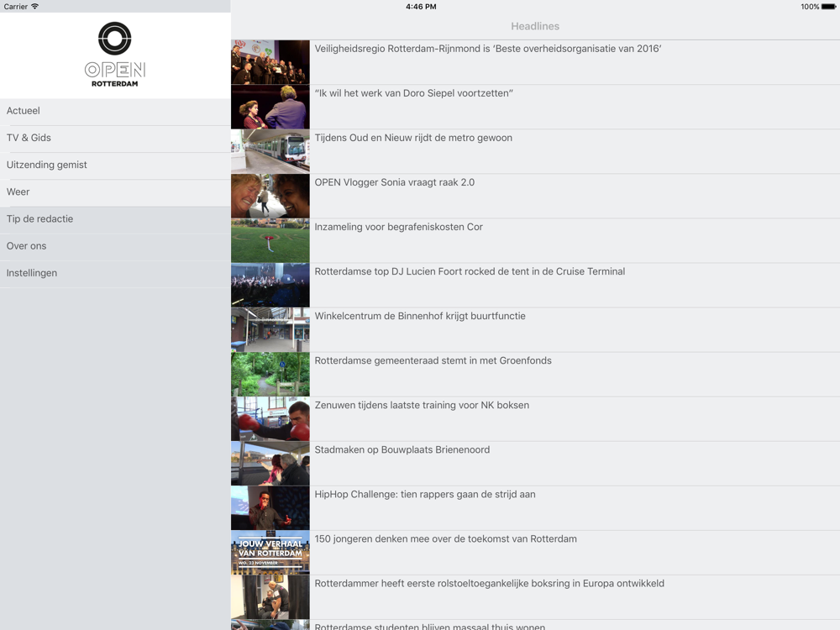Open Doro Siepel voortzetten article

pos(413,93)
